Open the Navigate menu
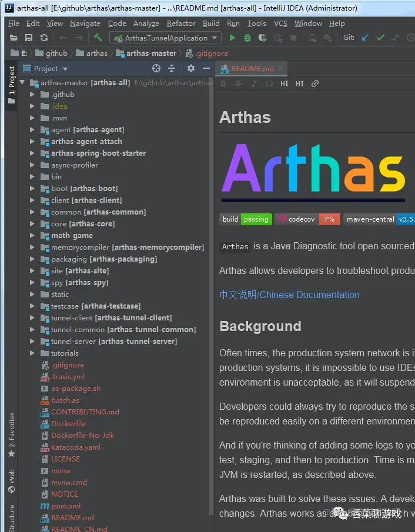 point(85,24)
